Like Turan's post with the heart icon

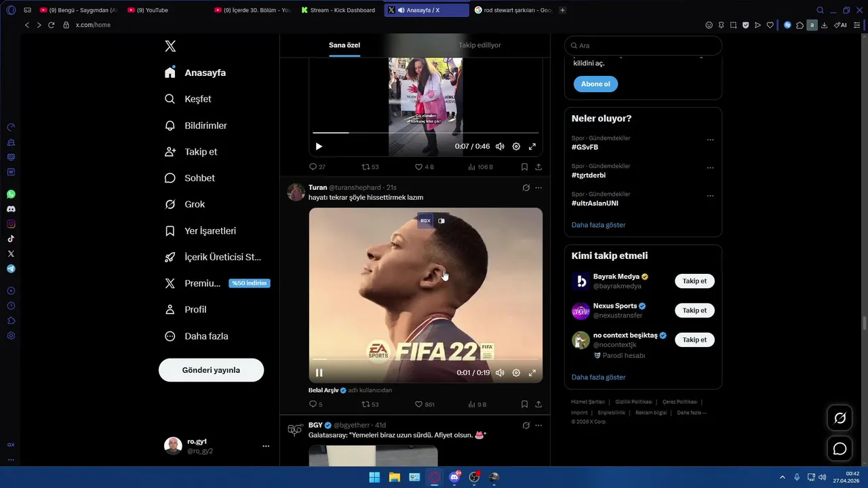[x=418, y=404]
